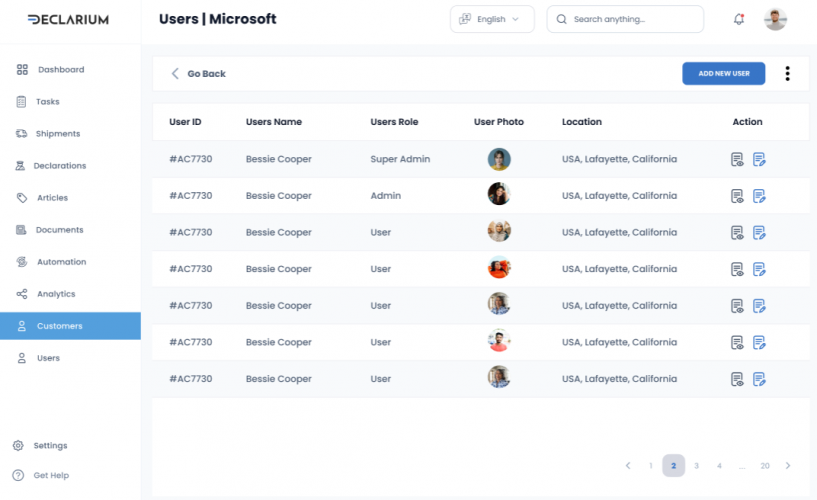This screenshot has height=500, width=817.
Task: Click edit icon in the last table row
Action: point(759,379)
